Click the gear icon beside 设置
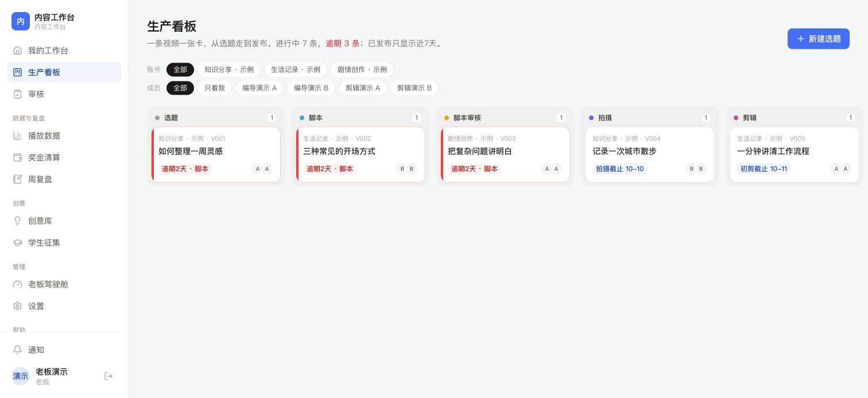The image size is (868, 398). click(x=17, y=306)
